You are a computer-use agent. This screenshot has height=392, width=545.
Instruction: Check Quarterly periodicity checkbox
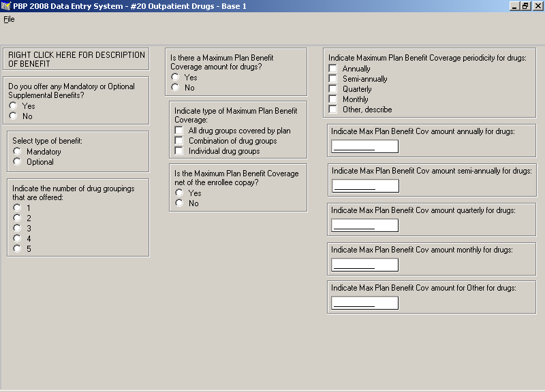click(x=333, y=89)
